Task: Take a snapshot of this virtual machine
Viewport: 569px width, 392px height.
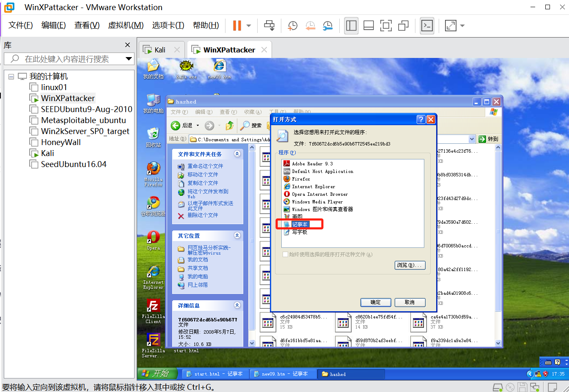Action: point(292,25)
